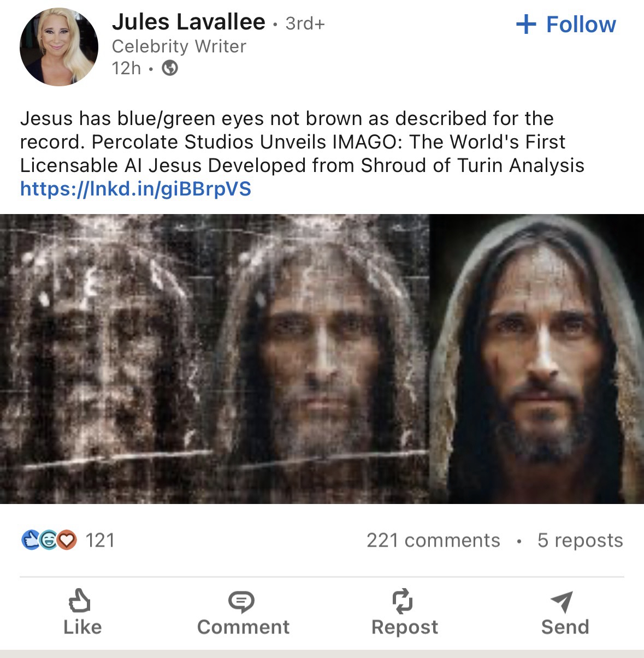This screenshot has width=644, height=658.
Task: Click the Send paper plane icon
Action: pos(562,601)
